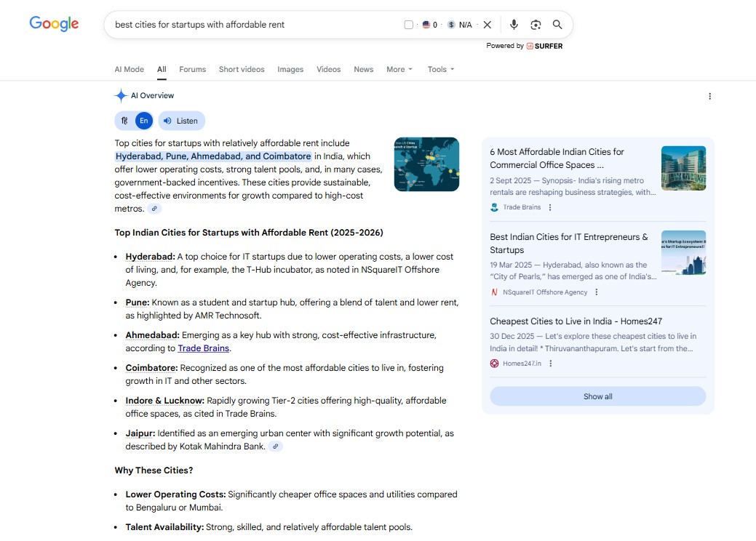Click the share icon after the overview paragraph
This screenshot has height=541, width=756.
154,209
